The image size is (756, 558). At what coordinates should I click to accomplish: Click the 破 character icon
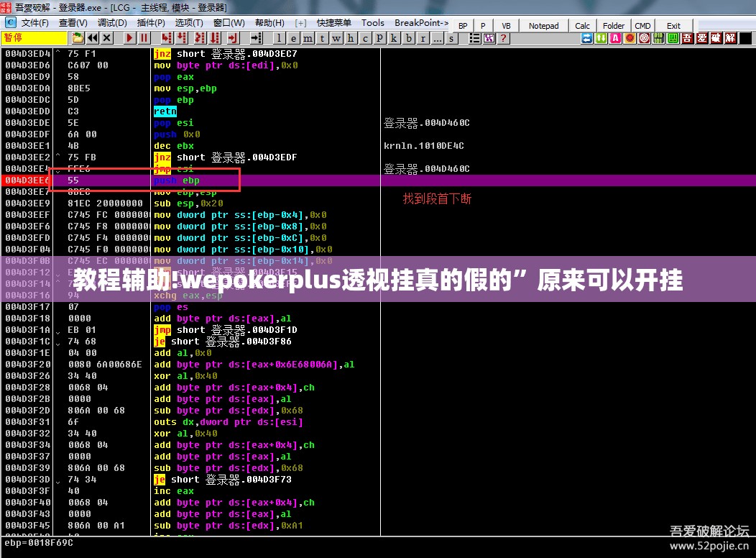pos(716,38)
